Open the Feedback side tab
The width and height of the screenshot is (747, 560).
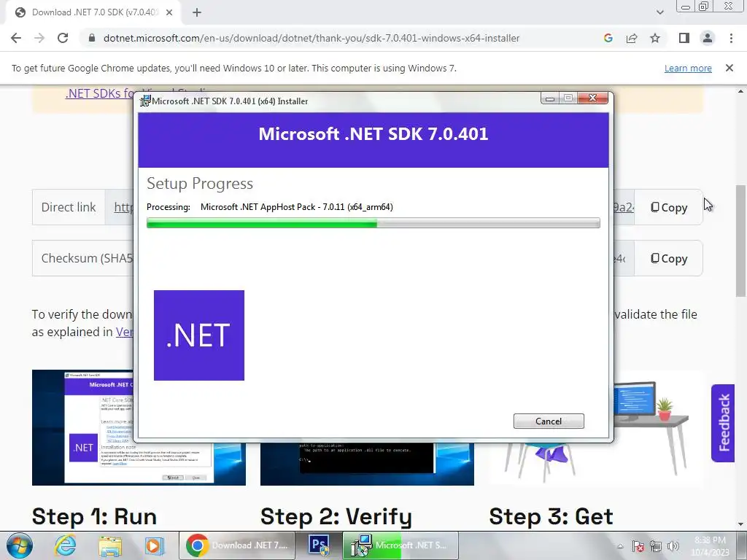(723, 423)
